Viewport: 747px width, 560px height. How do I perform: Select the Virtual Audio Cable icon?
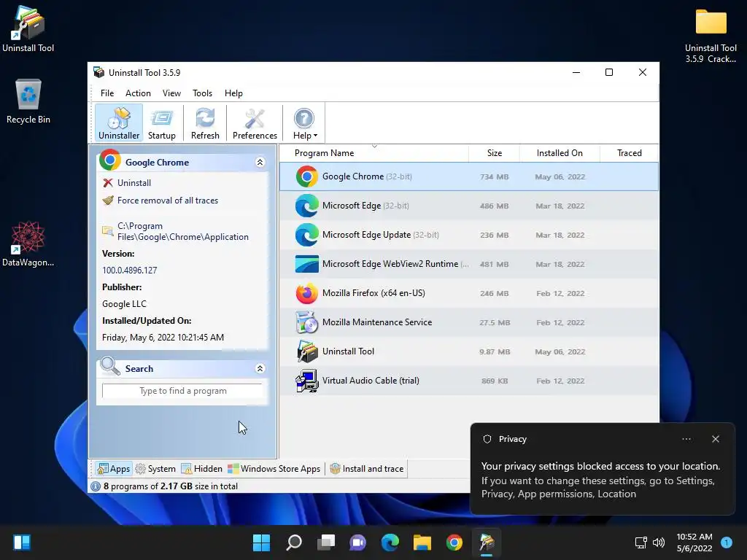click(x=307, y=381)
